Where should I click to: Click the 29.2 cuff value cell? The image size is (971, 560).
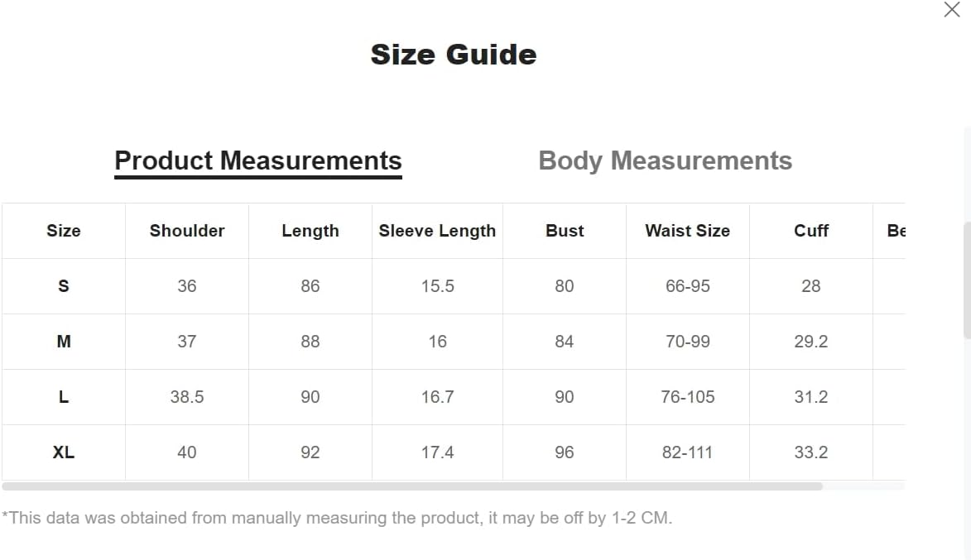click(x=810, y=342)
